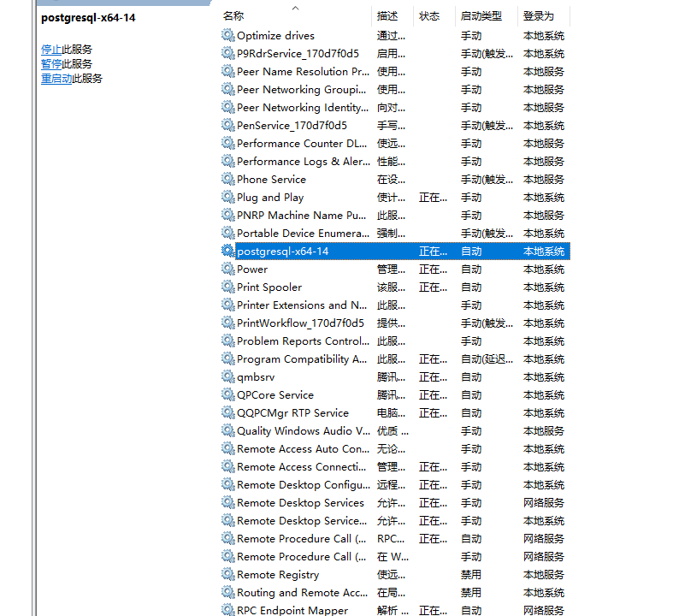Click the 描述 column header
The image size is (673, 616).
point(387,16)
